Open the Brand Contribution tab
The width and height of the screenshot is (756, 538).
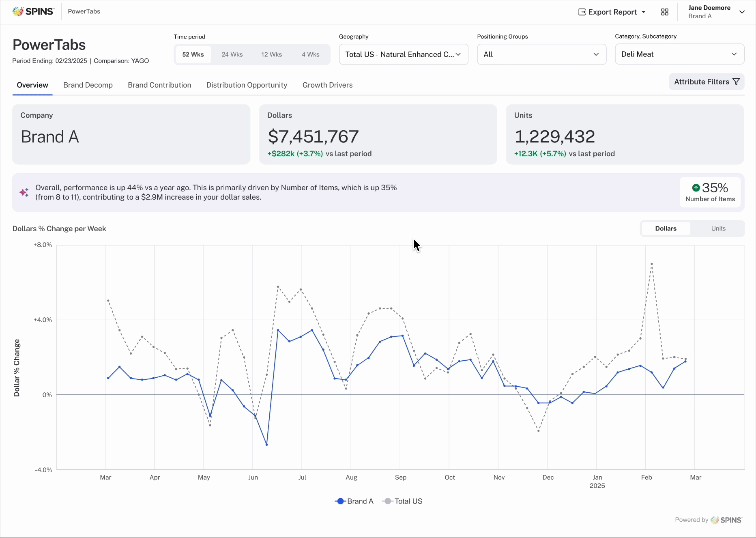click(x=159, y=85)
